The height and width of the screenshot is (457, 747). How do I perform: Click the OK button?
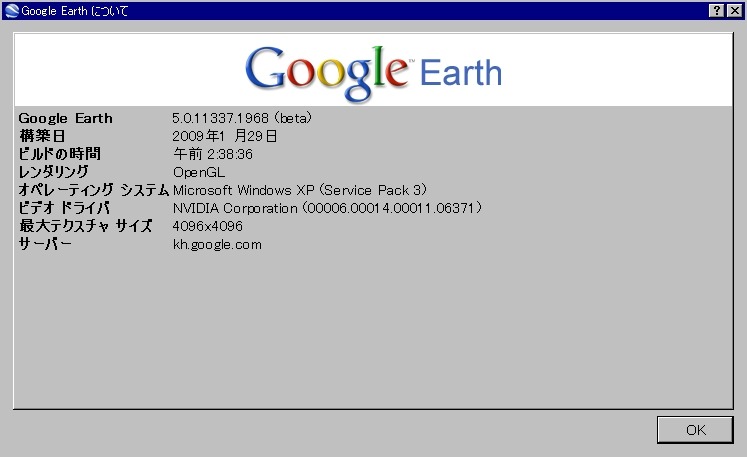click(x=695, y=430)
